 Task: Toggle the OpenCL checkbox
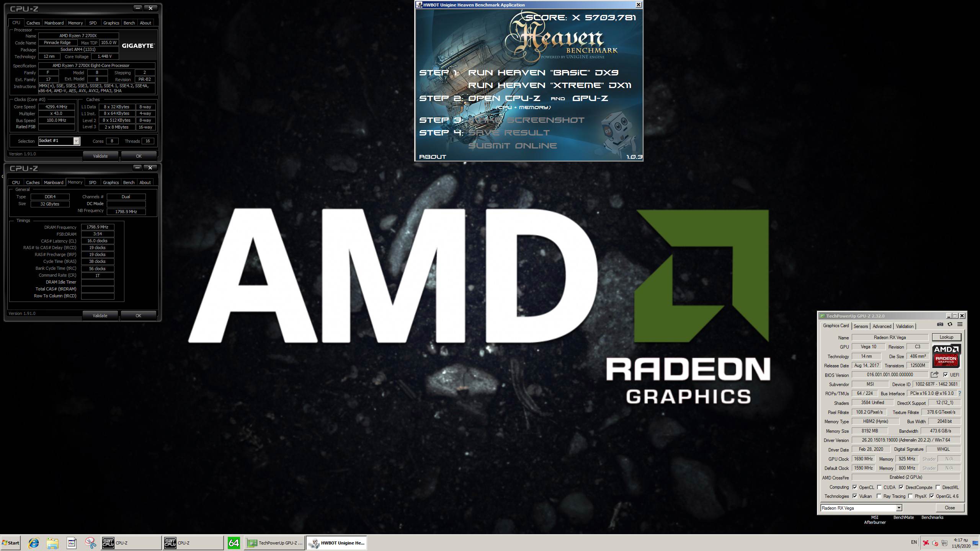pyautogui.click(x=855, y=487)
